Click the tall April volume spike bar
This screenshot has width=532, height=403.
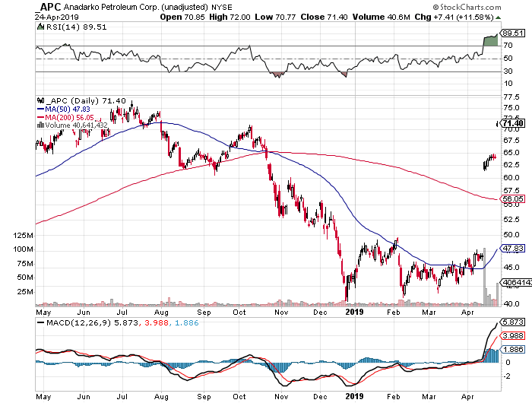[x=484, y=277]
